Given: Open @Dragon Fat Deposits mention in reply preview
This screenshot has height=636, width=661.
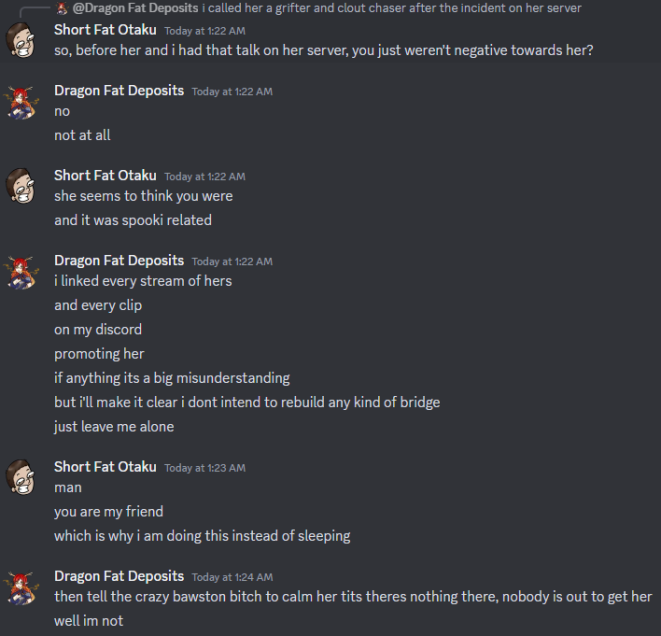Looking at the screenshot, I should click(x=135, y=8).
